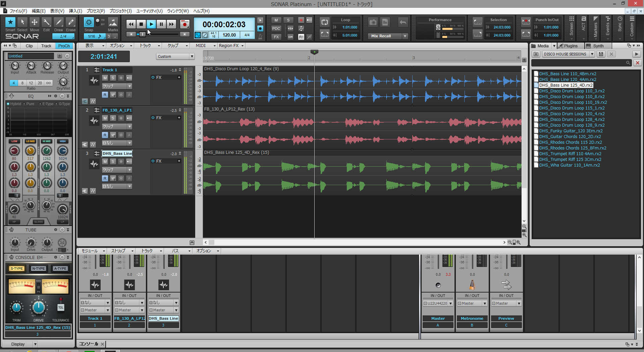Open the DISCO HOUSE SESSIONS folder dropdown
The width and height of the screenshot is (644, 352).
click(x=592, y=54)
